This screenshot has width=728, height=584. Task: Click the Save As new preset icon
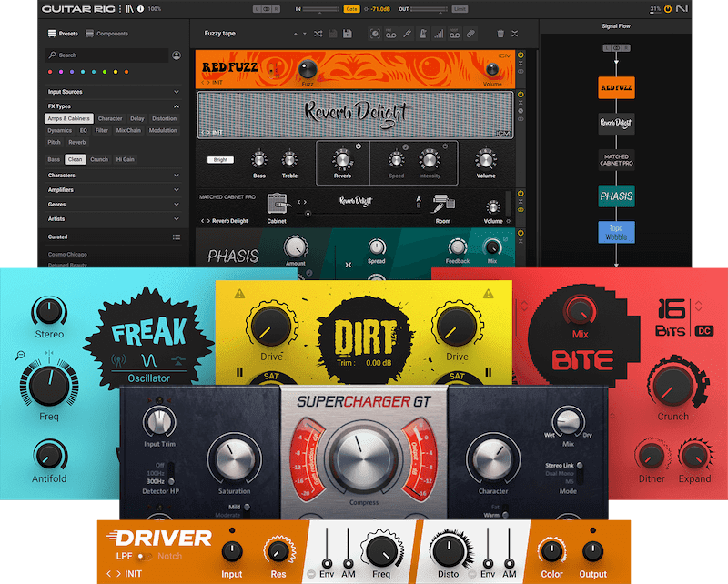coord(348,34)
